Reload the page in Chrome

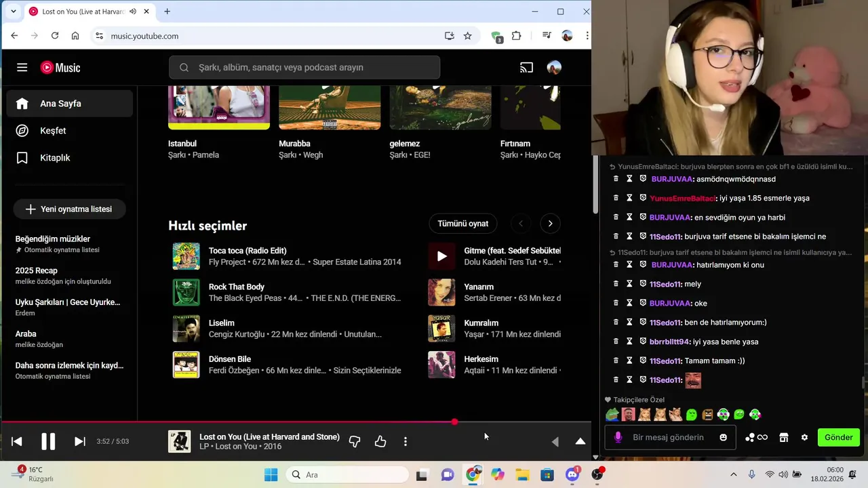click(x=55, y=36)
